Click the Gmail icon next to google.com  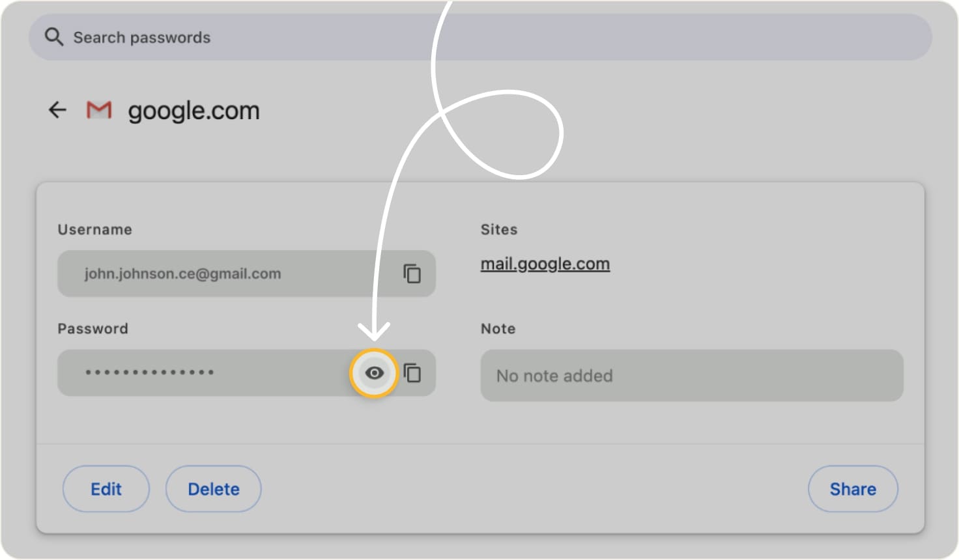[x=98, y=110]
